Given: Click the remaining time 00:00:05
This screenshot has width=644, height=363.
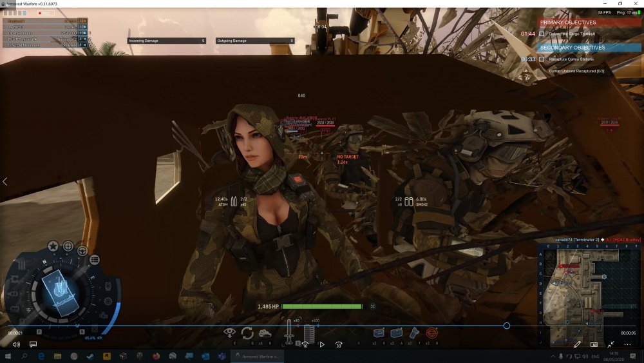Looking at the screenshot, I should [628, 333].
